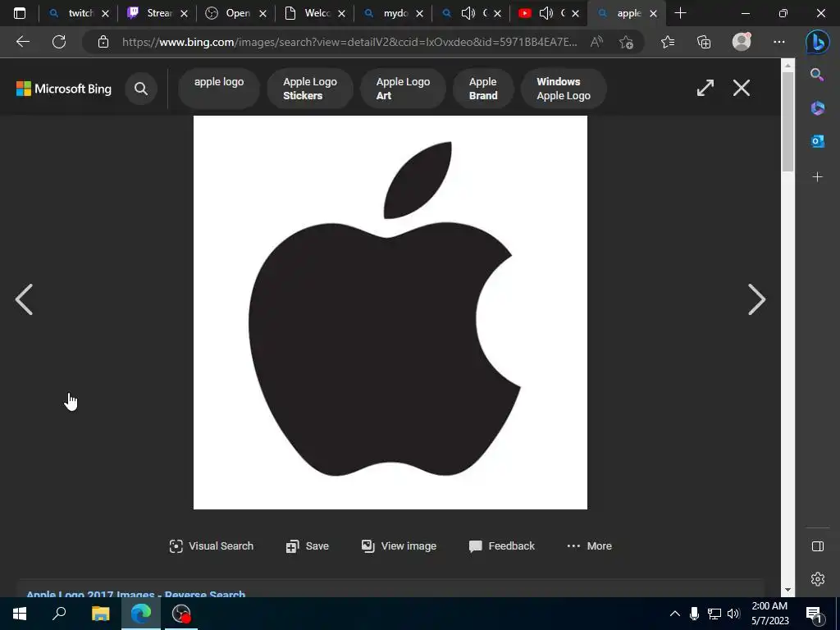The width and height of the screenshot is (840, 630).
Task: Open the microphone tray icon
Action: pos(694,614)
